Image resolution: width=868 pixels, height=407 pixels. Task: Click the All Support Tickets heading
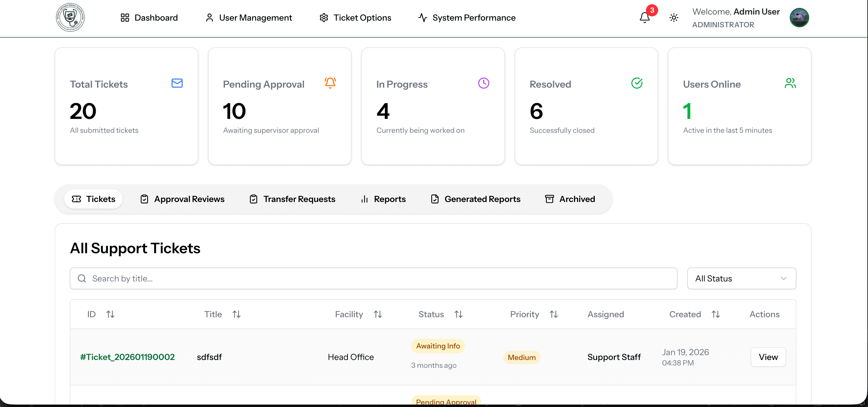pyautogui.click(x=135, y=248)
